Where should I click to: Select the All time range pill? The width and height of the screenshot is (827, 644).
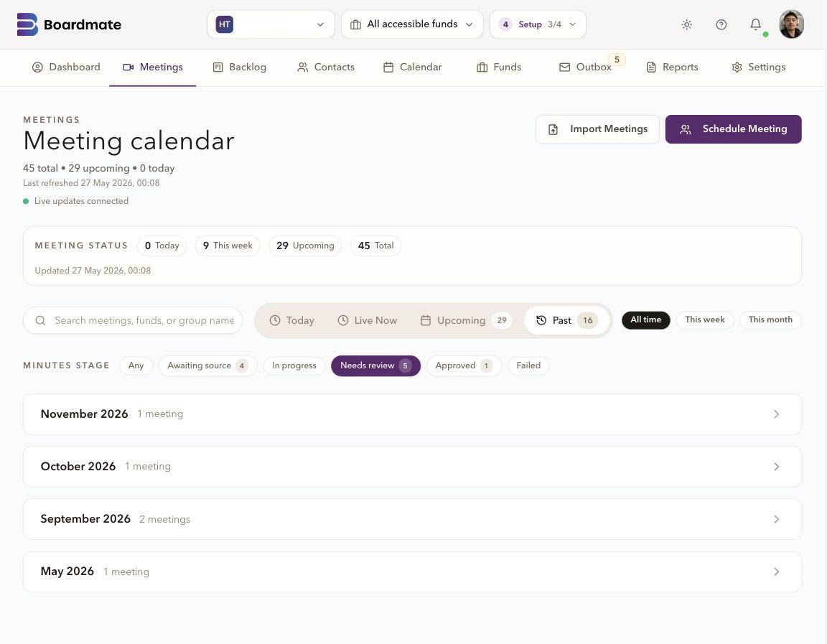coord(645,320)
